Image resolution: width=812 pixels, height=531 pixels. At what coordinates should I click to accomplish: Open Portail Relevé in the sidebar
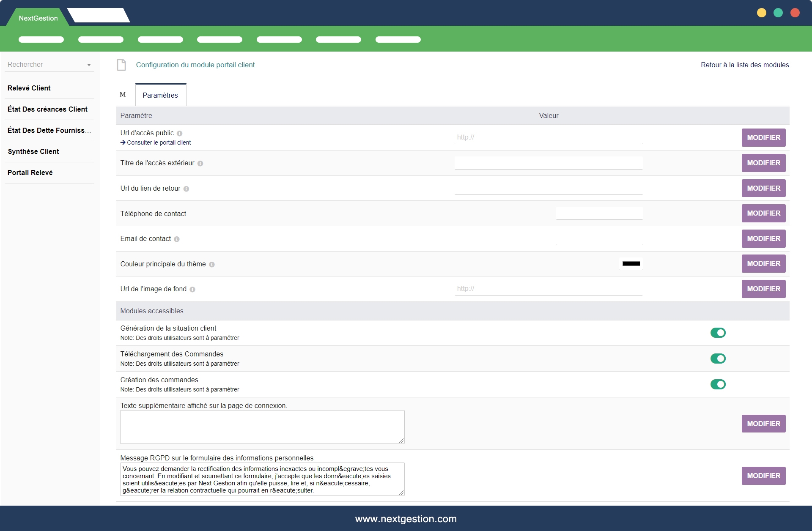(x=30, y=173)
